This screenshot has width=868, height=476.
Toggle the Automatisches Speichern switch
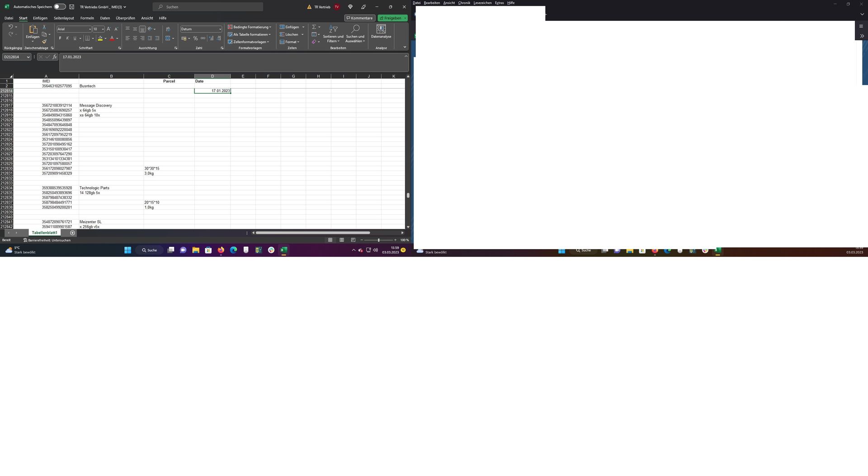pos(60,7)
